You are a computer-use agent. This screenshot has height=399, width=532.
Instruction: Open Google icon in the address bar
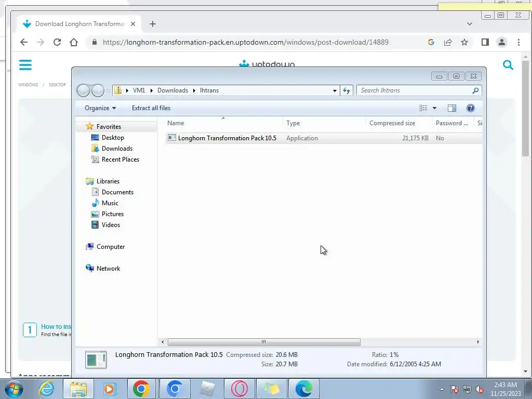click(x=431, y=42)
